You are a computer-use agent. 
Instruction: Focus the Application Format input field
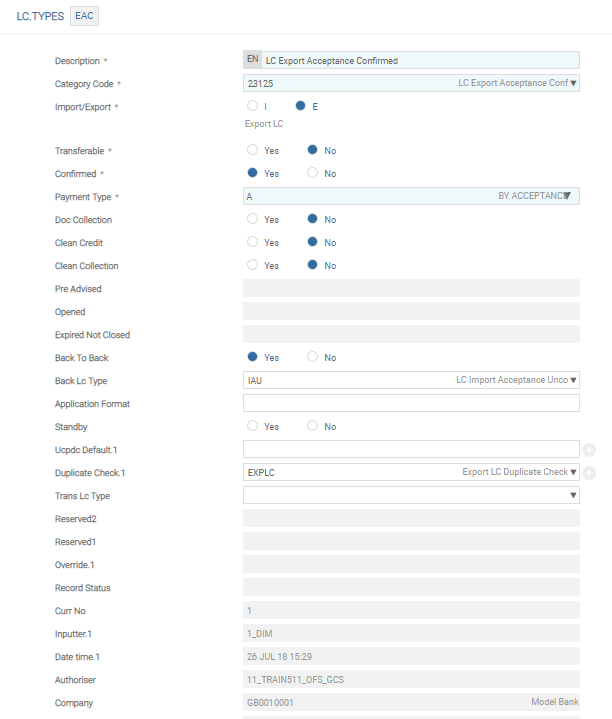411,403
